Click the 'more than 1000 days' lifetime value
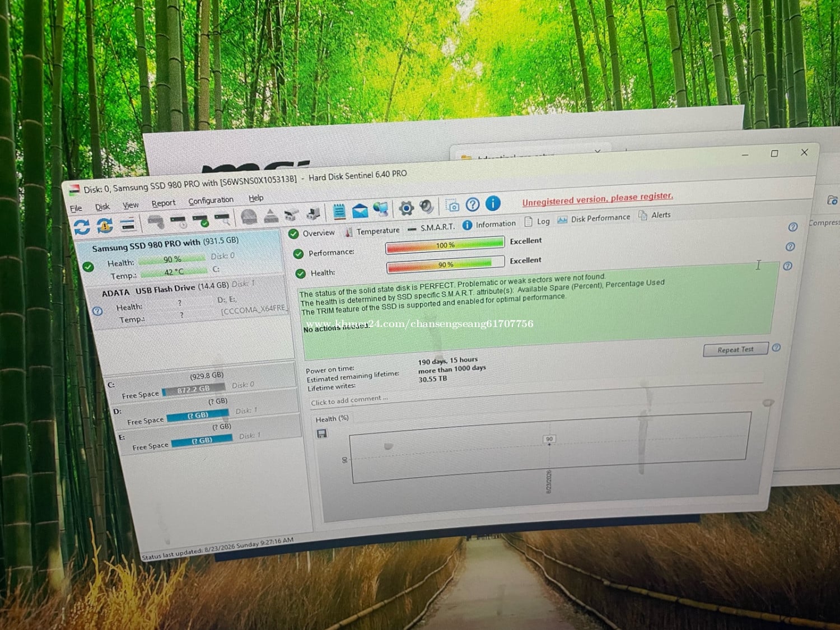 (x=452, y=369)
